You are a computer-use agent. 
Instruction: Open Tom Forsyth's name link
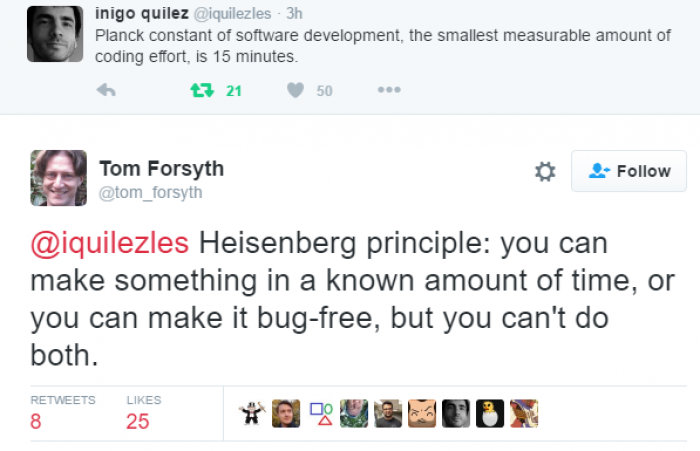pyautogui.click(x=162, y=169)
